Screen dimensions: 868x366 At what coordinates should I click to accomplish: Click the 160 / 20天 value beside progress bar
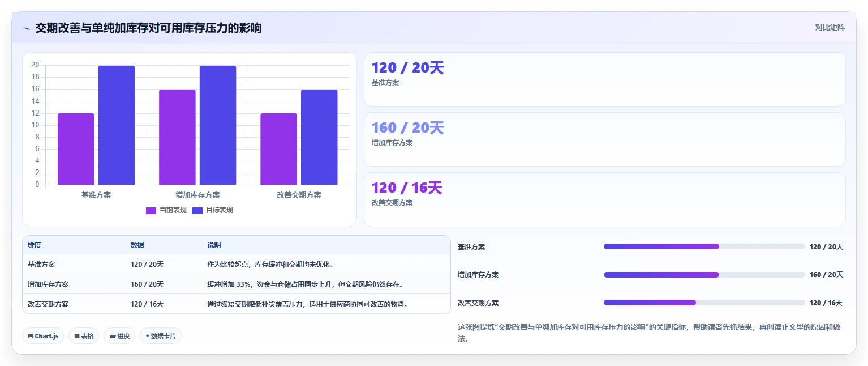click(x=826, y=275)
